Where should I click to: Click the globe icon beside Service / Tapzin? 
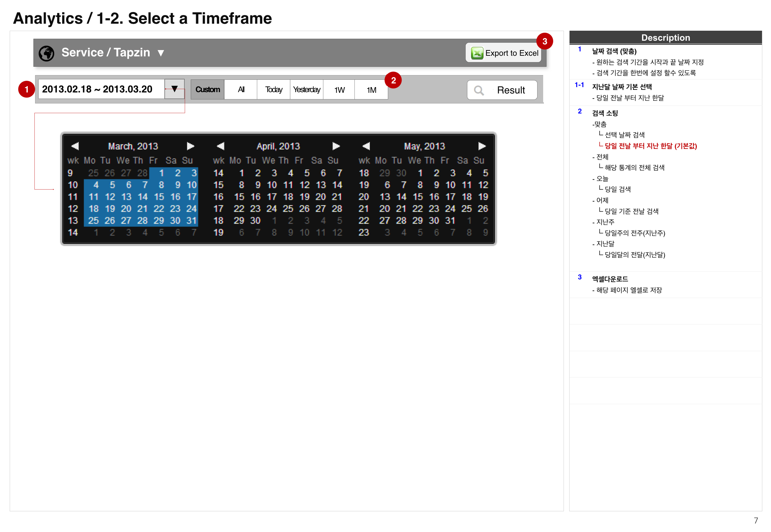pos(46,53)
